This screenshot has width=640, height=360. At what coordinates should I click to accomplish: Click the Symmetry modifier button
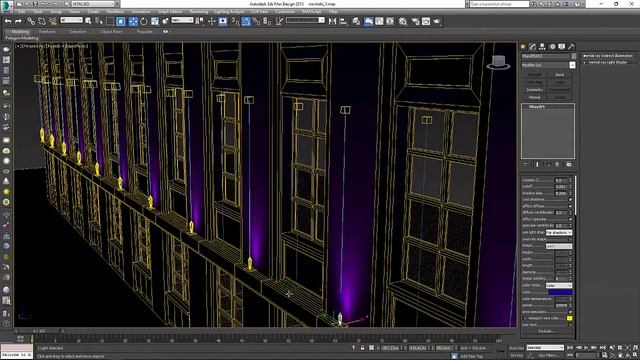[534, 90]
